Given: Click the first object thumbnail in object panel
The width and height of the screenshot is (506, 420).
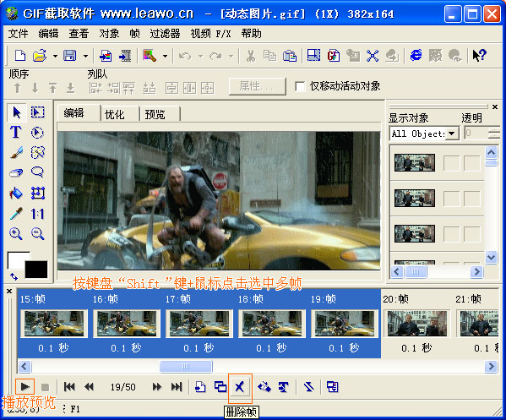Looking at the screenshot, I should [x=415, y=162].
